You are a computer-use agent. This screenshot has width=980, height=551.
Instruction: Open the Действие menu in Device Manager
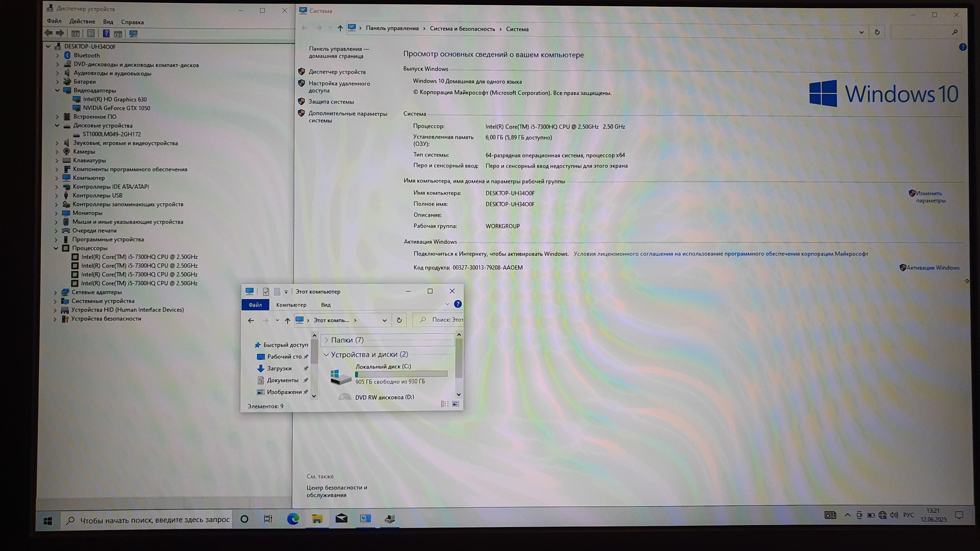click(x=82, y=22)
